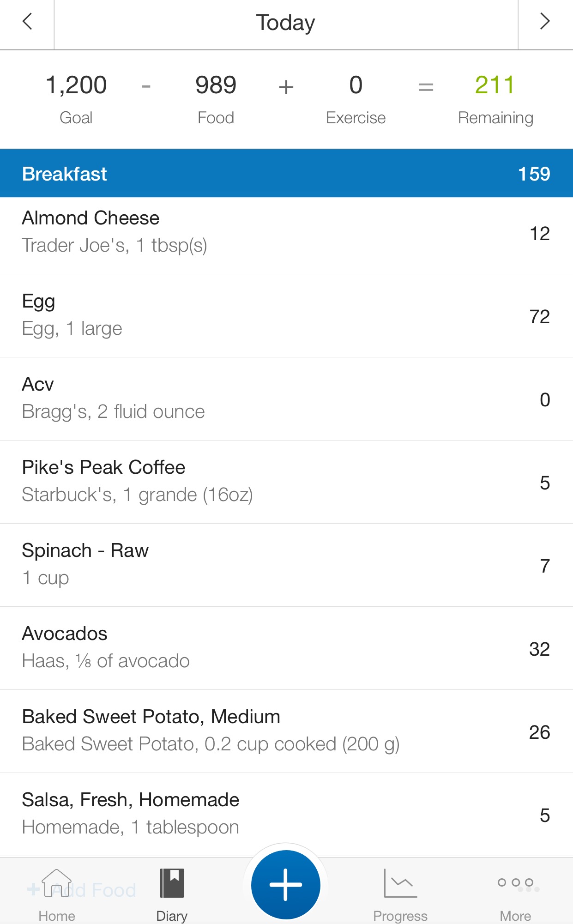Open Pike's Peak Coffee entry
This screenshot has width=573, height=924.
(x=286, y=482)
